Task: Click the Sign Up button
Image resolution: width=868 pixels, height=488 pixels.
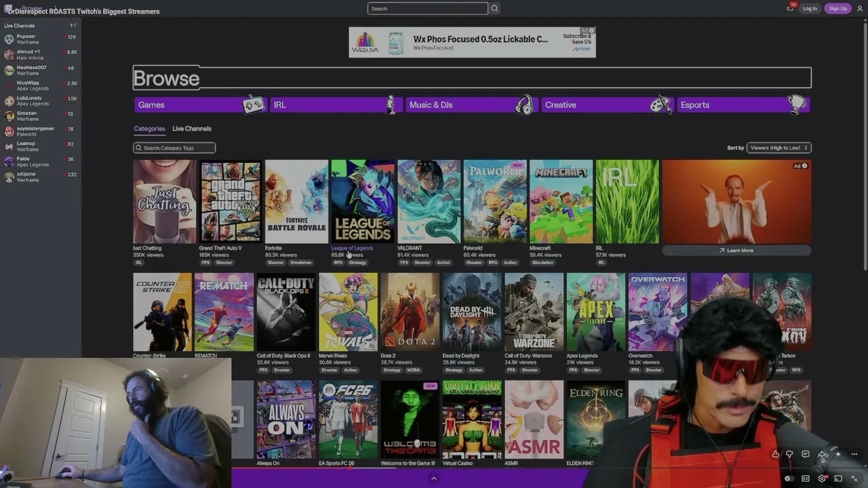Action: (838, 8)
